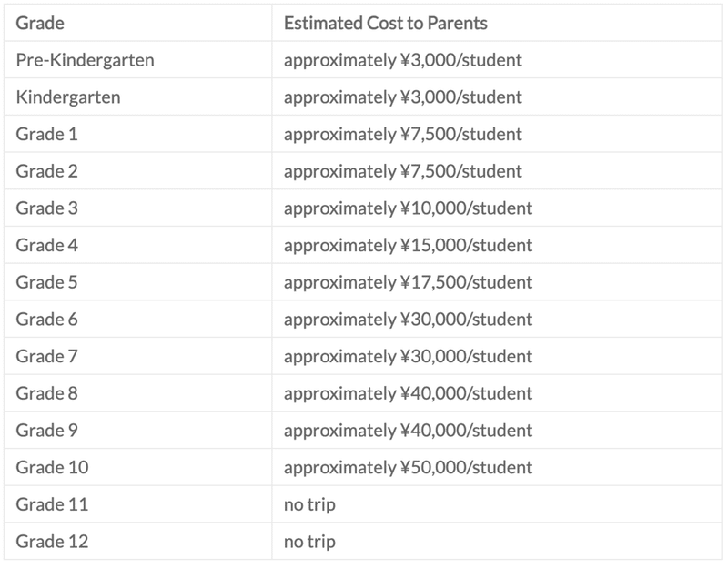The image size is (728, 569).
Task: Click the Grade 6 label cell
Action: [47, 320]
